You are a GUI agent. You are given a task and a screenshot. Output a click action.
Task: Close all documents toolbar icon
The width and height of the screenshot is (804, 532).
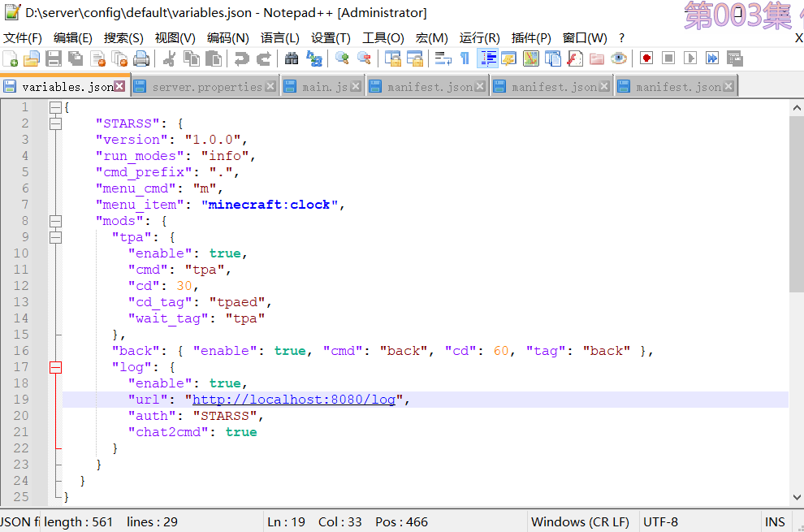(119, 59)
